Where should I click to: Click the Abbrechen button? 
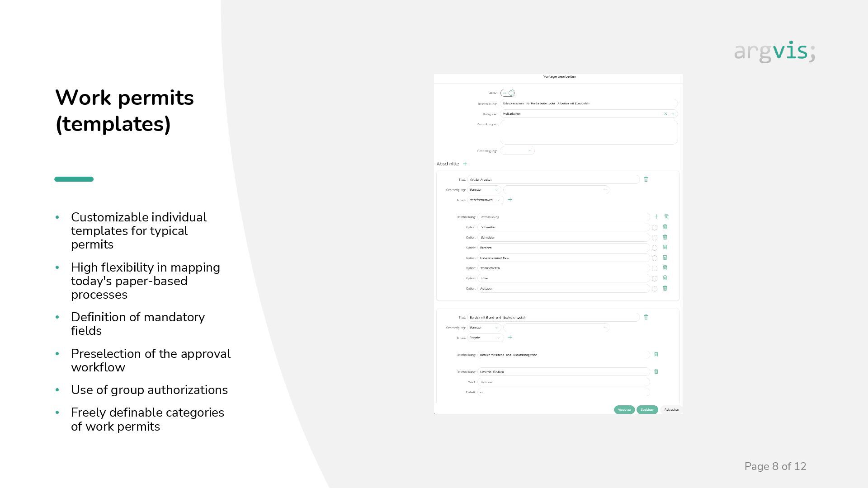671,410
